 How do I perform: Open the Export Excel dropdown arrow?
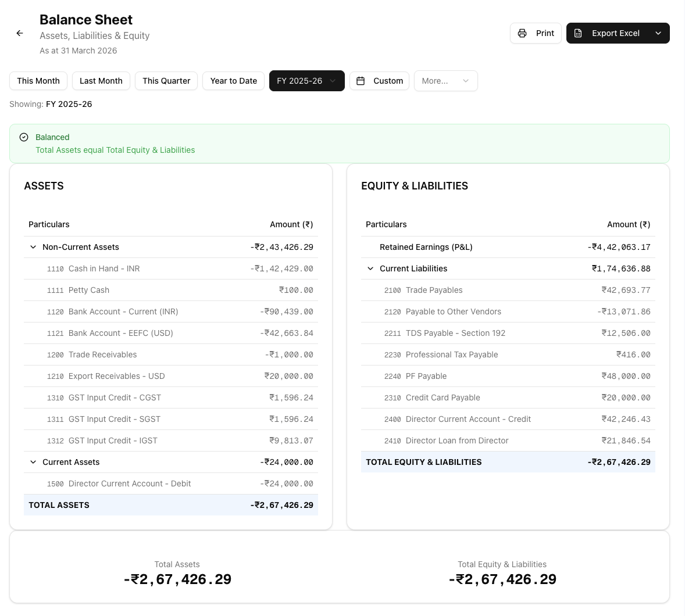pos(658,33)
